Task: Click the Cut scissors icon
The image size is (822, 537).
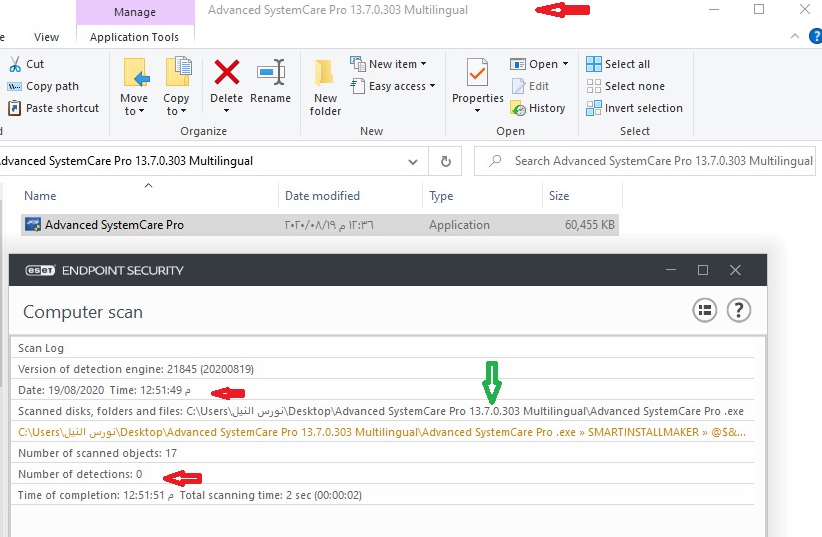Action: click(x=17, y=64)
